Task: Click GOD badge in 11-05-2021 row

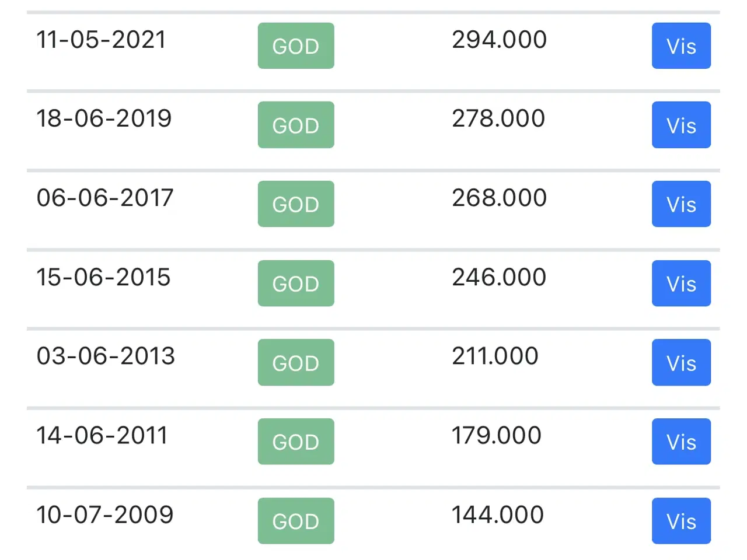Action: point(296,46)
